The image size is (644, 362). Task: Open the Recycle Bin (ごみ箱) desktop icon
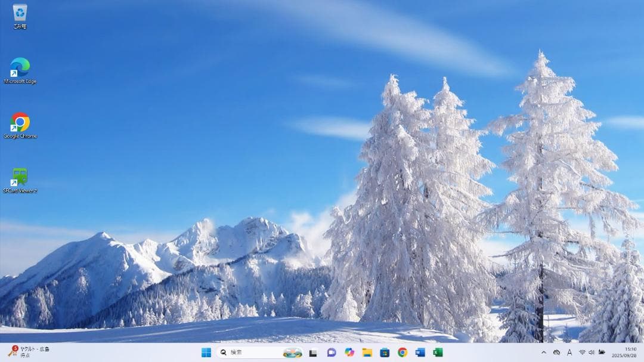[x=20, y=13]
